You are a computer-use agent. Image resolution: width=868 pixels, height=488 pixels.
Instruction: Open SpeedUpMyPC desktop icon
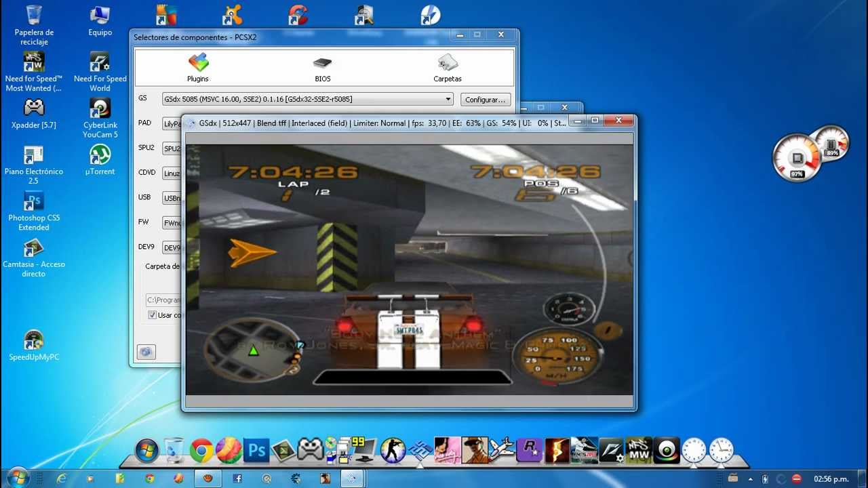[34, 344]
